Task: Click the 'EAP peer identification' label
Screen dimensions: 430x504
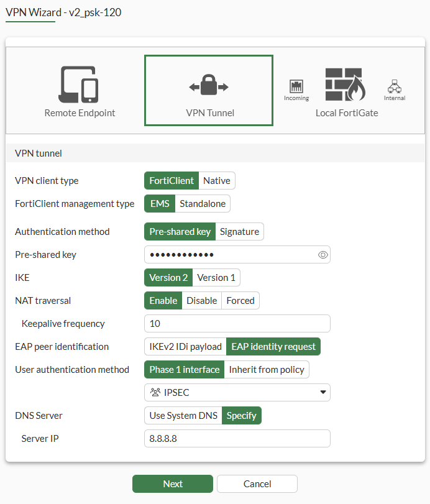Action: coord(62,347)
